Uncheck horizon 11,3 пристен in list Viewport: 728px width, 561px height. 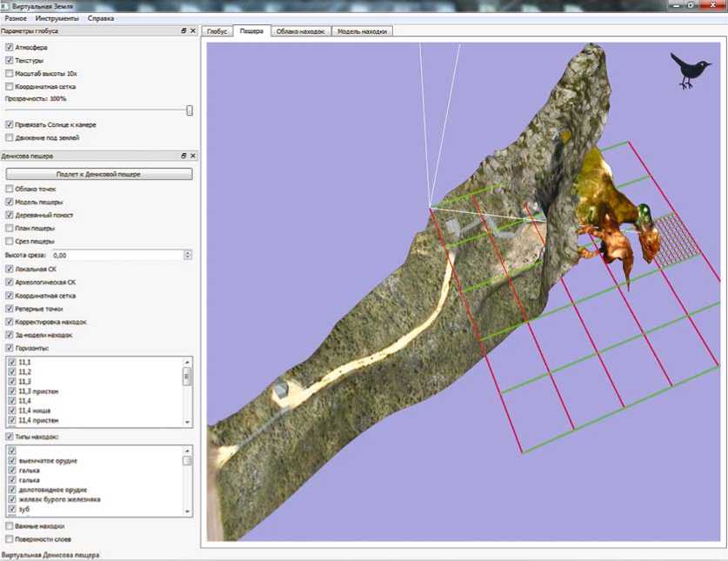click(11, 391)
